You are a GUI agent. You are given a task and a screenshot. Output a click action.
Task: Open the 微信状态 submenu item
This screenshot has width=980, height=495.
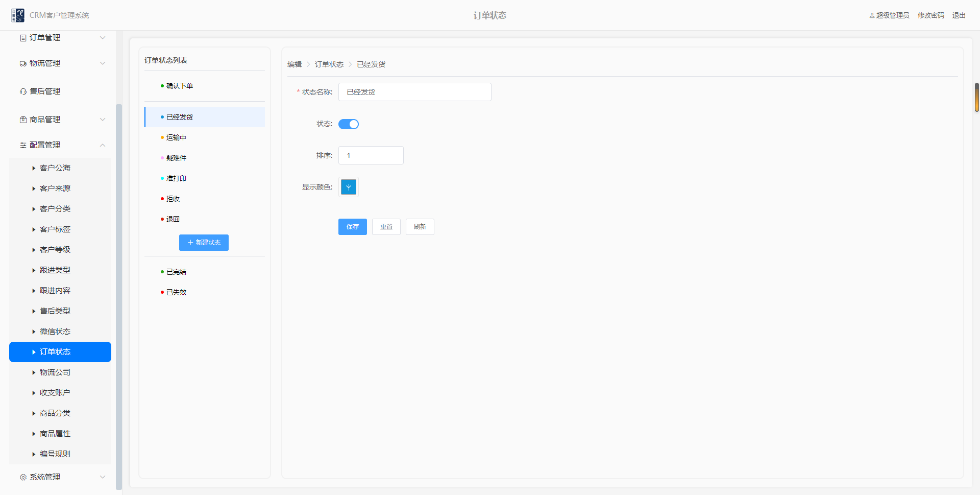[x=60, y=332]
